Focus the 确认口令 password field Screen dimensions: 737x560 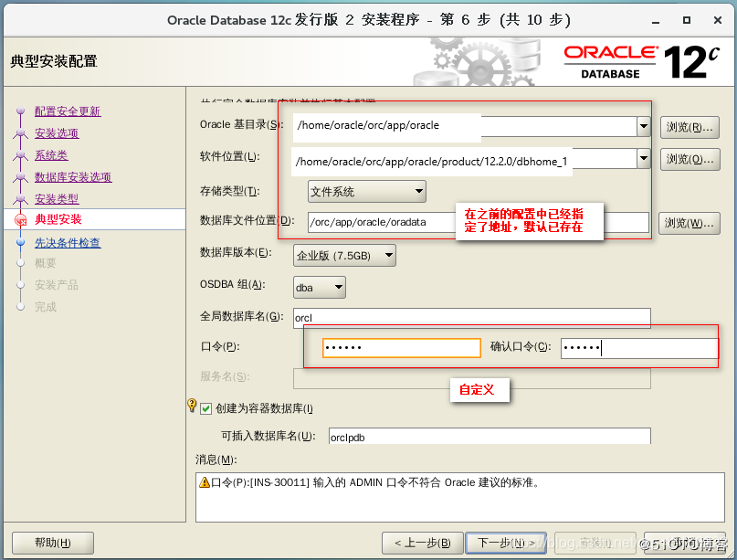coord(639,348)
